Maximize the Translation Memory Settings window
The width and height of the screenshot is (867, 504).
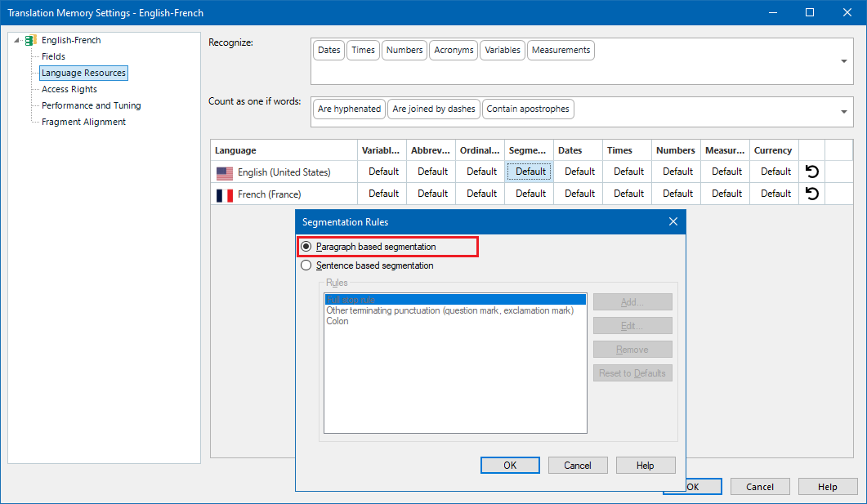click(810, 12)
